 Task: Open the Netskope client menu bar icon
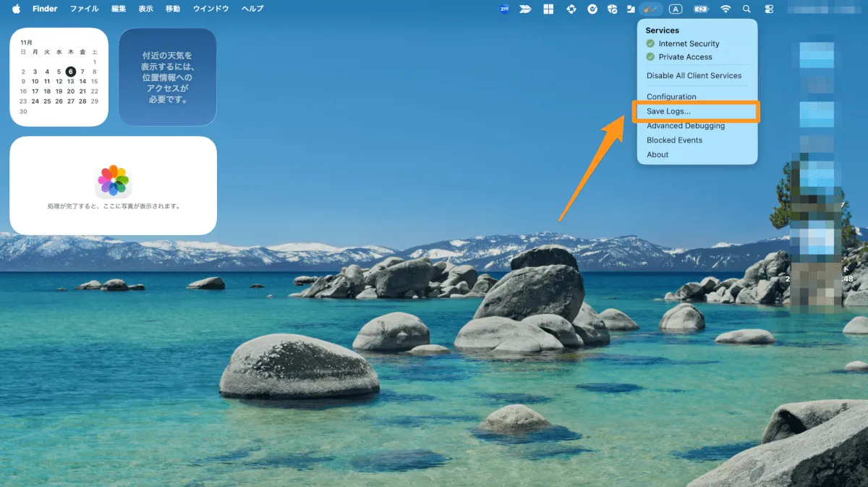(x=650, y=9)
